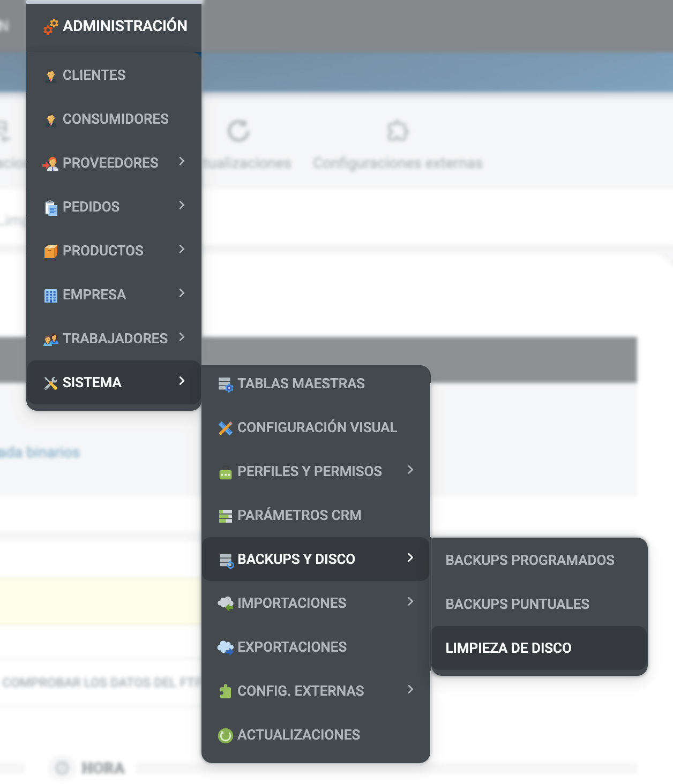Image resolution: width=673 pixels, height=784 pixels.
Task: Click the Clientes person icon
Action: pyautogui.click(x=51, y=76)
